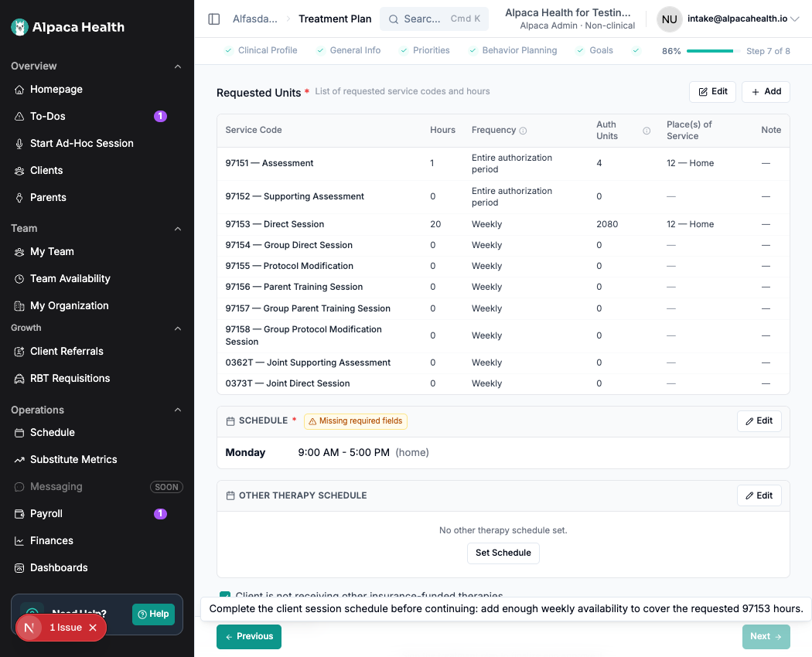
Task: Edit the Requested Units table
Action: coord(712,92)
